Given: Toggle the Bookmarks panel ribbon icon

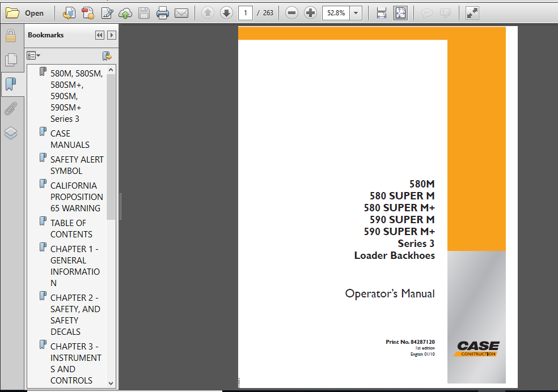Looking at the screenshot, I should pos(11,84).
